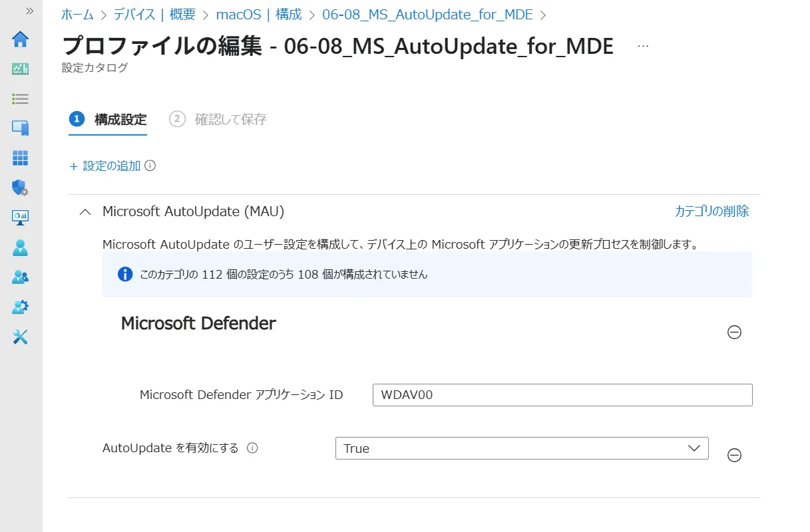Focus the Microsoft Defender アプリケーション ID field
This screenshot has height=532, width=810.
562,395
